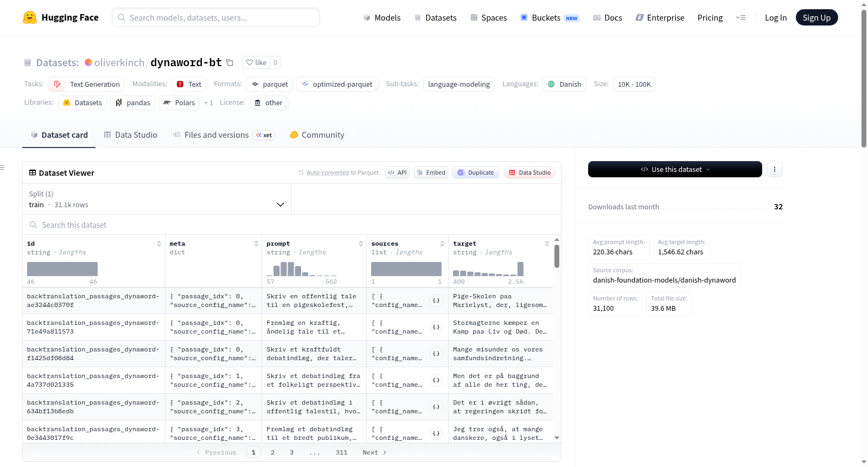Sort by the sources column
This screenshot has height=467, width=868.
click(442, 244)
